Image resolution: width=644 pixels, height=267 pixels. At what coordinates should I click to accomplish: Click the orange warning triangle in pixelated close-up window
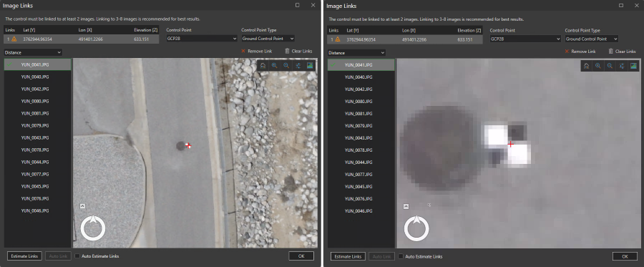[338, 39]
